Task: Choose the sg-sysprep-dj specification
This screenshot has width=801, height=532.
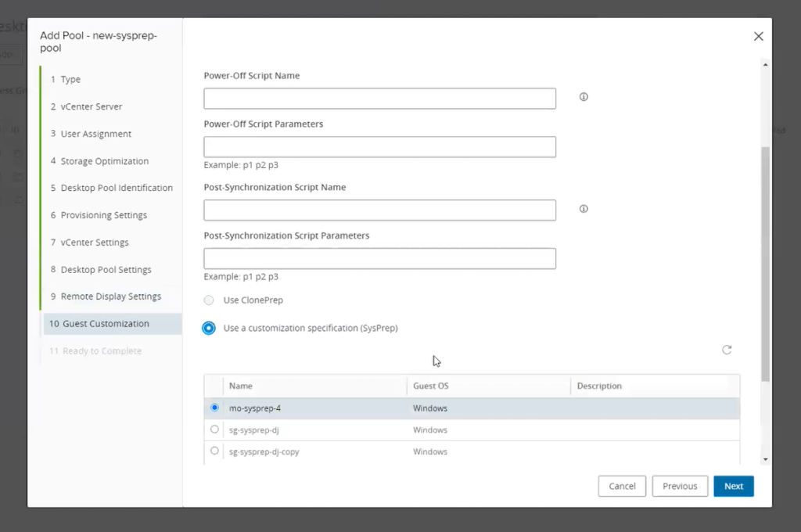Action: 214,429
